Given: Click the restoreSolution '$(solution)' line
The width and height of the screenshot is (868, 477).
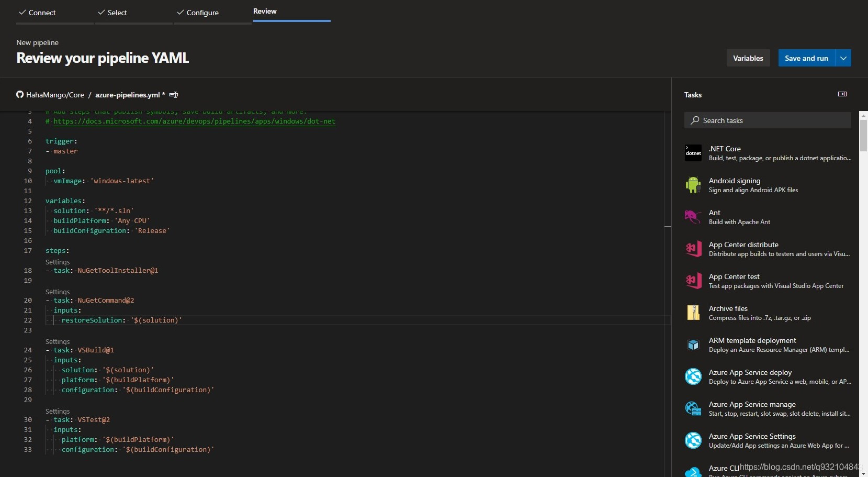Looking at the screenshot, I should 121,320.
